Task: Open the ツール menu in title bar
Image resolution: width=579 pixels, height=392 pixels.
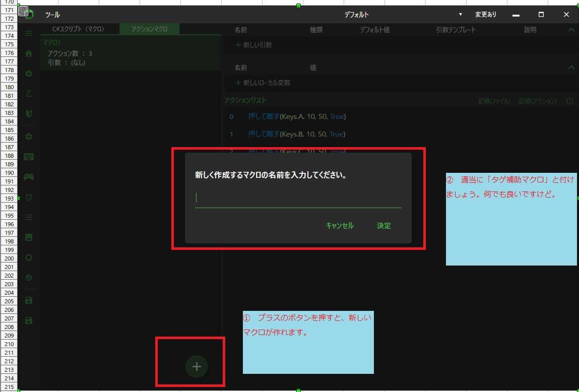Action: [52, 15]
